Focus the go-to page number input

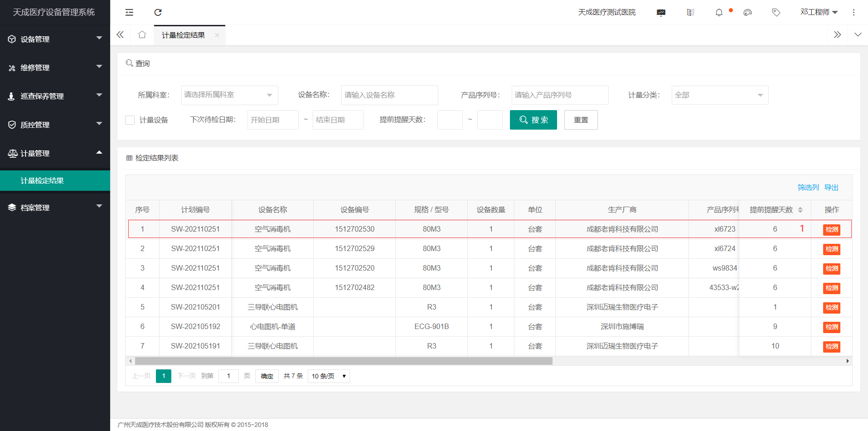pos(228,376)
